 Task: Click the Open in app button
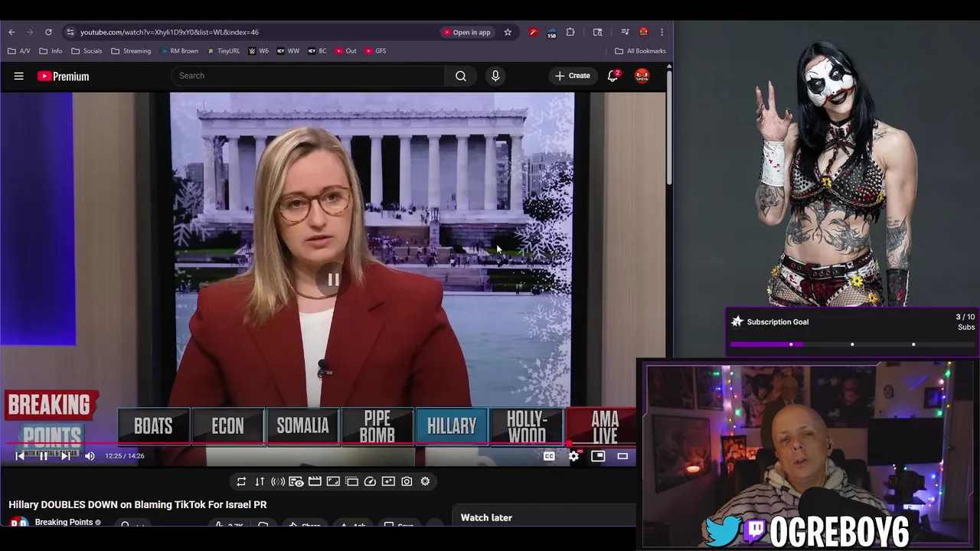tap(466, 32)
